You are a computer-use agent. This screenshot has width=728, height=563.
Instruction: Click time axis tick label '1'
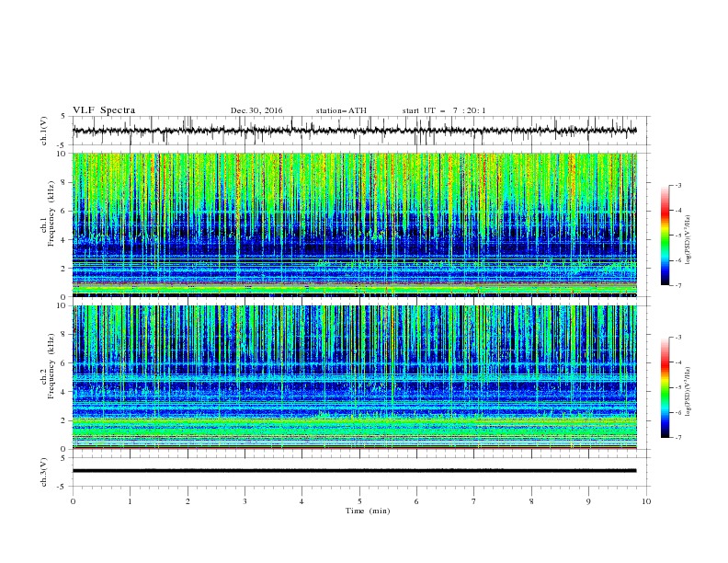(x=130, y=501)
